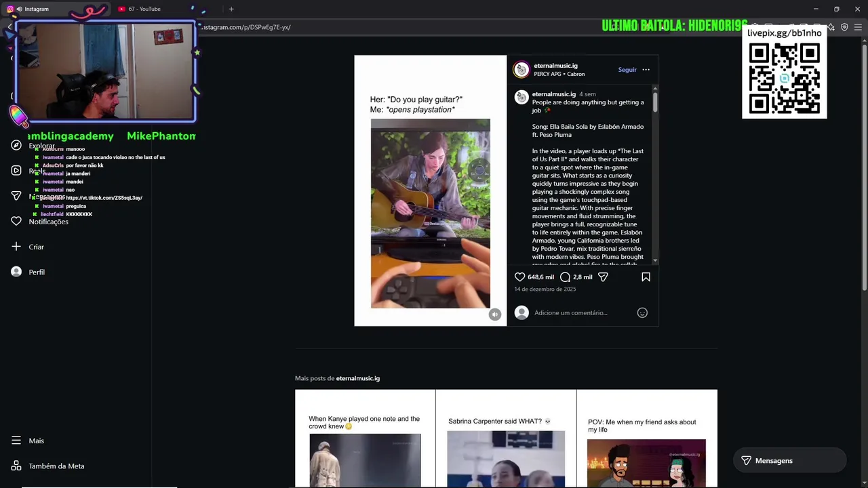Open Perfil avatar in sidebar
The image size is (868, 488).
[x=16, y=272]
